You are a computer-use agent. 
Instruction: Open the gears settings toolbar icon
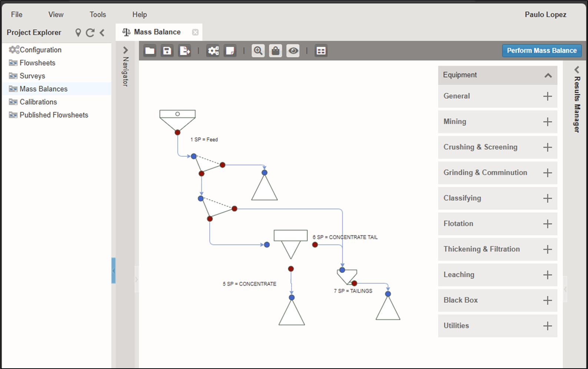(x=213, y=51)
